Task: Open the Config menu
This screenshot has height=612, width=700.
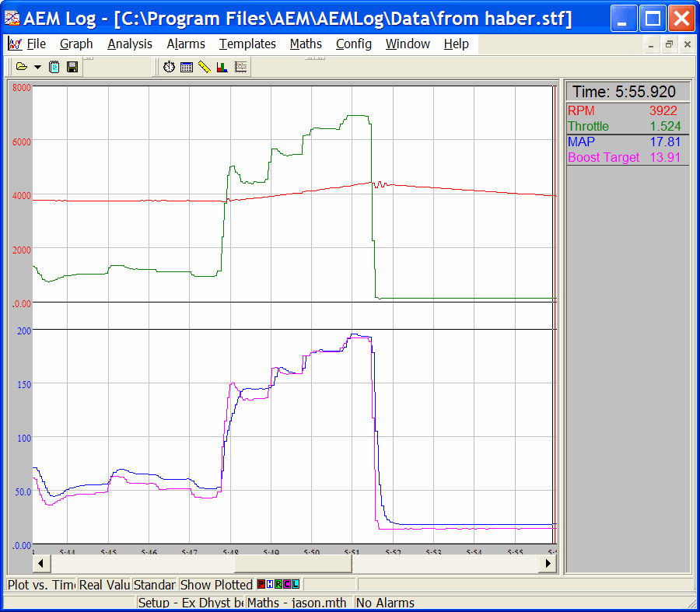Action: [354, 44]
